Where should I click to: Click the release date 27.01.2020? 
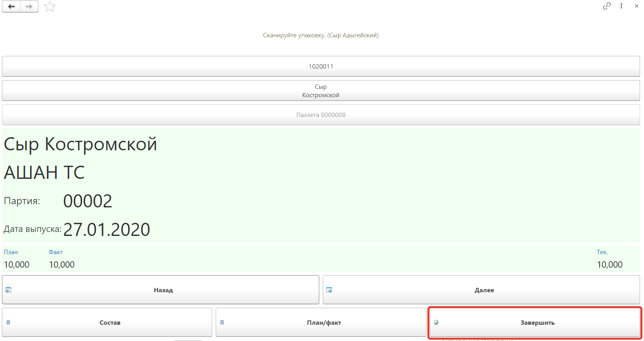point(107,230)
